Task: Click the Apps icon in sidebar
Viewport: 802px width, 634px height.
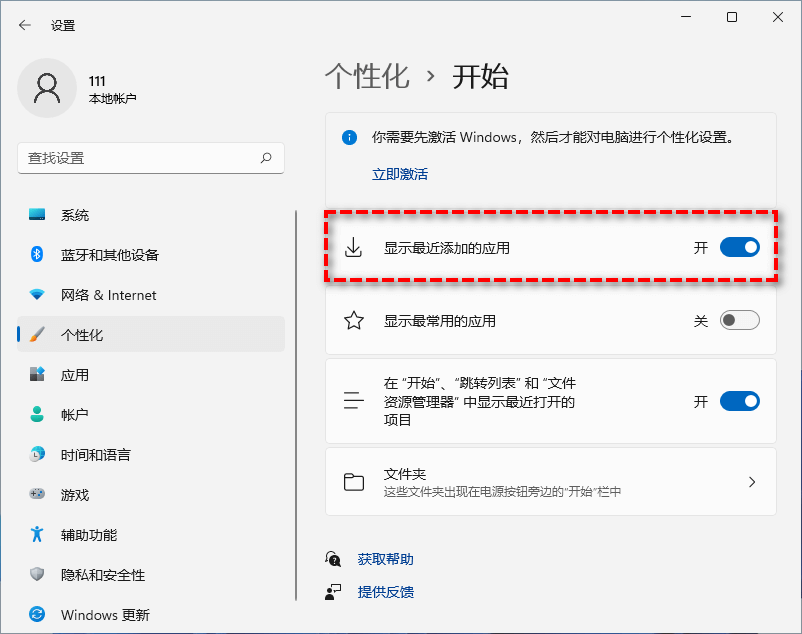Action: pos(37,374)
